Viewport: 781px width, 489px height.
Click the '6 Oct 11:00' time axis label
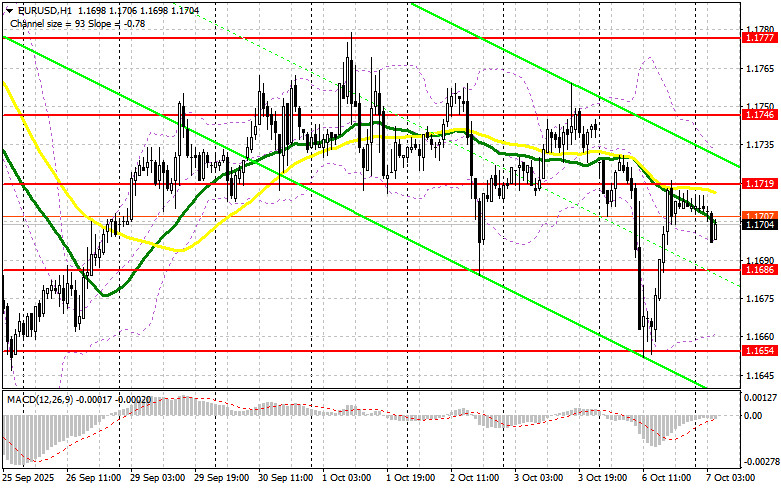point(666,478)
